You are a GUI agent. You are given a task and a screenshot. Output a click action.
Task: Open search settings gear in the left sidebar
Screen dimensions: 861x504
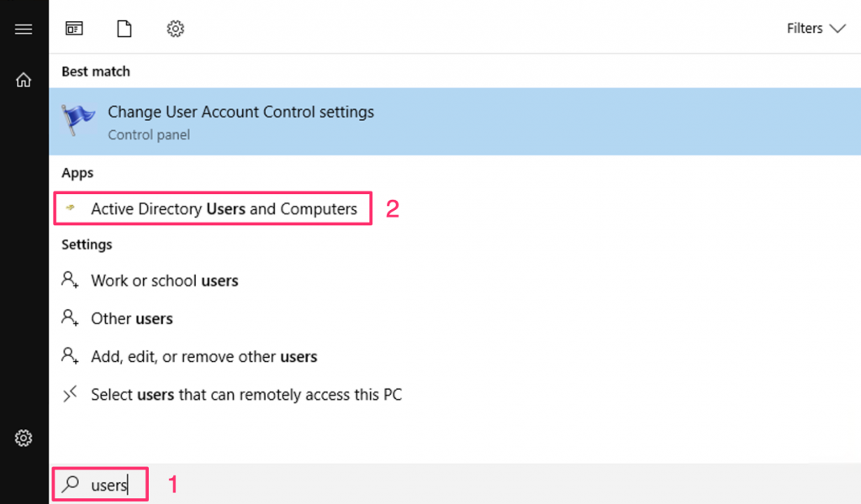24,438
